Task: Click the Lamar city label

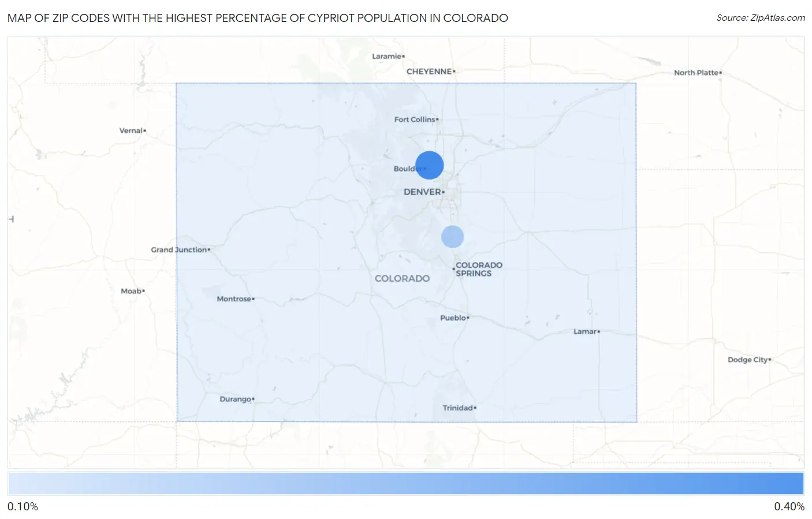Action: point(584,331)
